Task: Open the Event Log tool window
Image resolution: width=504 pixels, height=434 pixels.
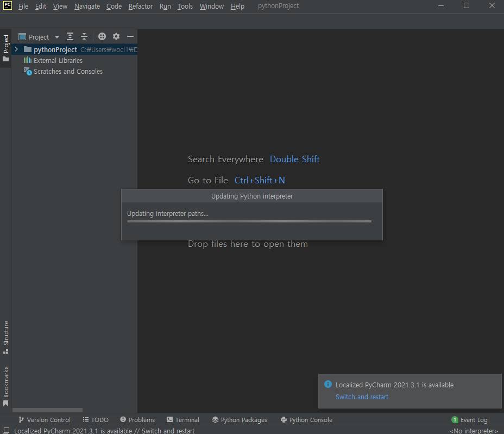Action: (x=469, y=420)
